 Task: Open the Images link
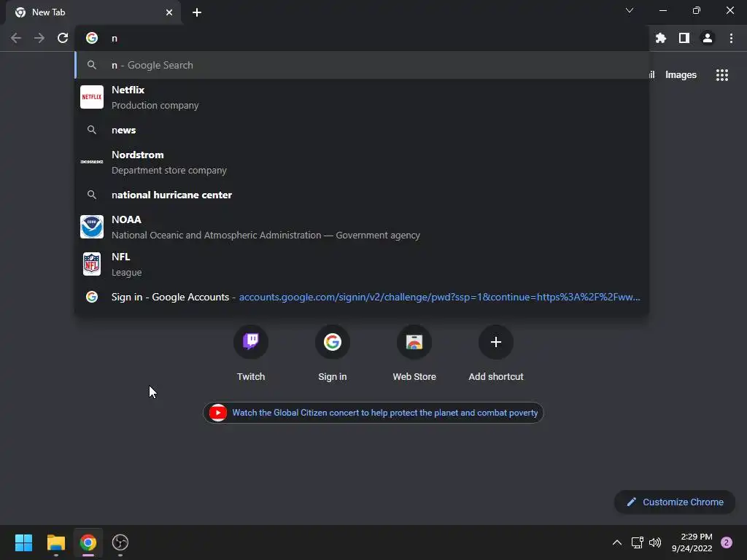[681, 75]
